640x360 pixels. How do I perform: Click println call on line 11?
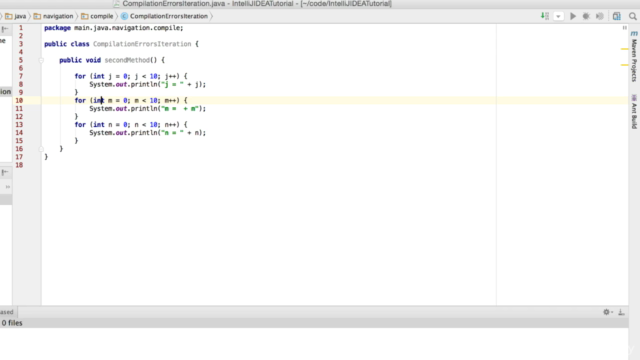(x=144, y=109)
